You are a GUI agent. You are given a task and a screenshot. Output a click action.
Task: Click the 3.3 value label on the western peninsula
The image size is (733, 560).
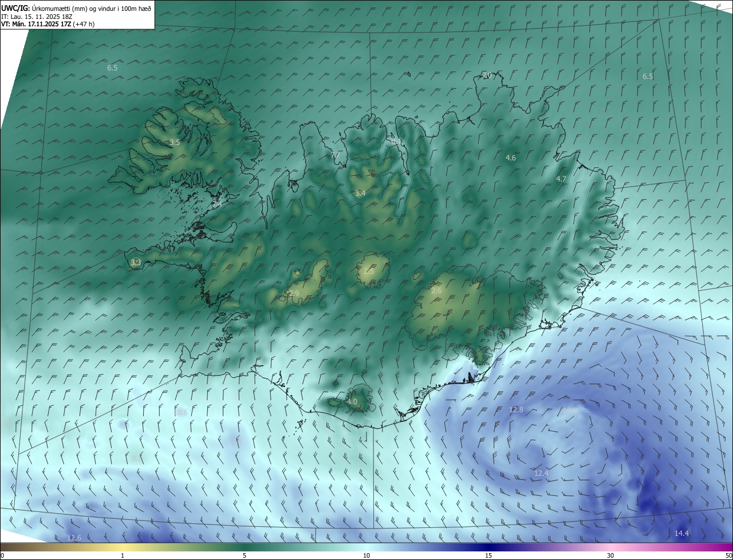tap(136, 262)
